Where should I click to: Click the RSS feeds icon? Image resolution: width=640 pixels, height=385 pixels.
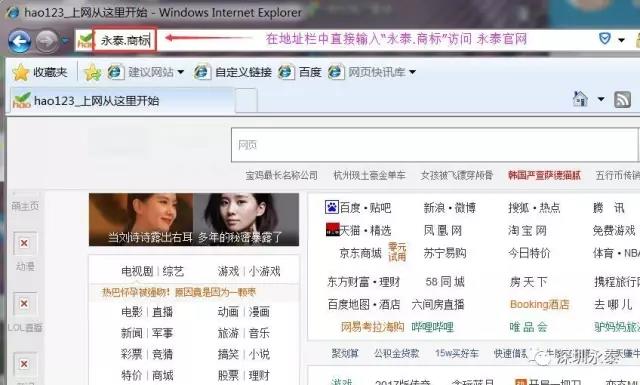coord(622,100)
